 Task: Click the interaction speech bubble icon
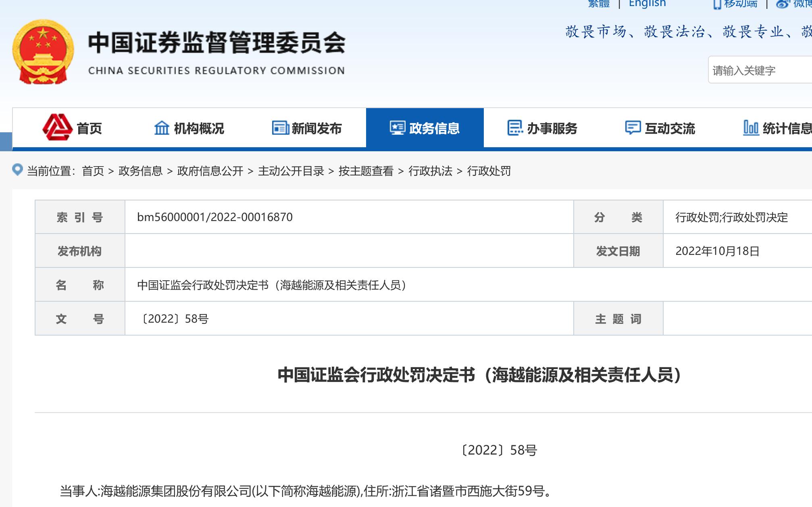point(633,128)
